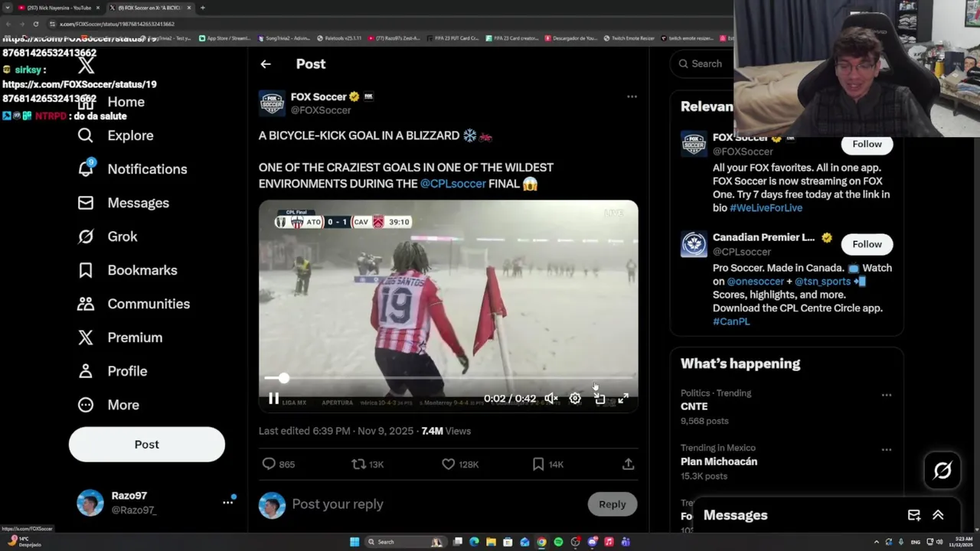Open the FOX Soccer post options menu

tap(632, 96)
